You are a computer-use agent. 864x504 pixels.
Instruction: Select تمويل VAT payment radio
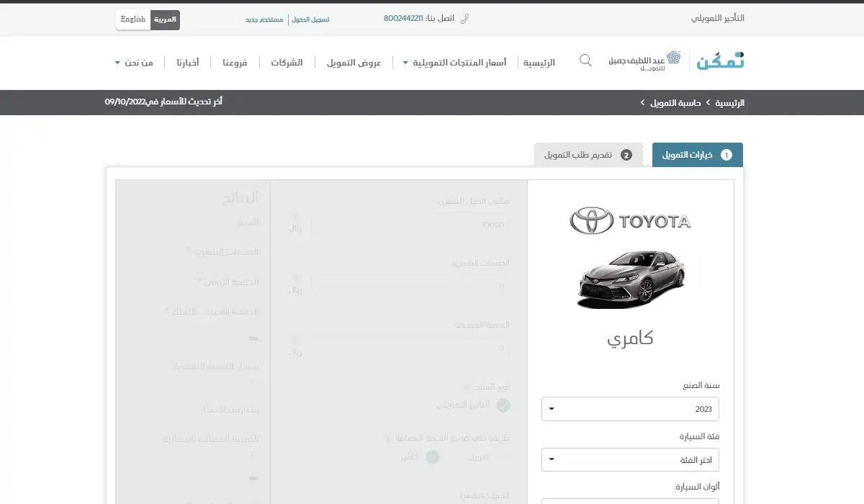coord(504,456)
